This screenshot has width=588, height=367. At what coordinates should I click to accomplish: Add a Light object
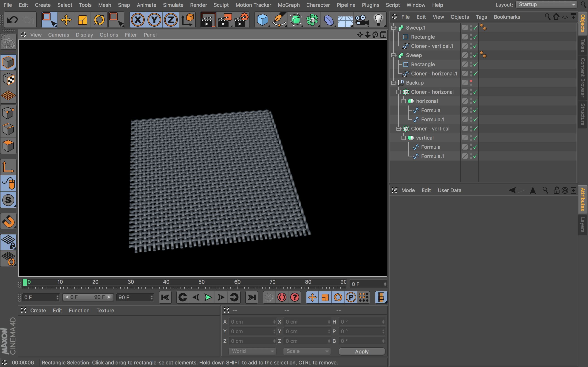pyautogui.click(x=378, y=20)
